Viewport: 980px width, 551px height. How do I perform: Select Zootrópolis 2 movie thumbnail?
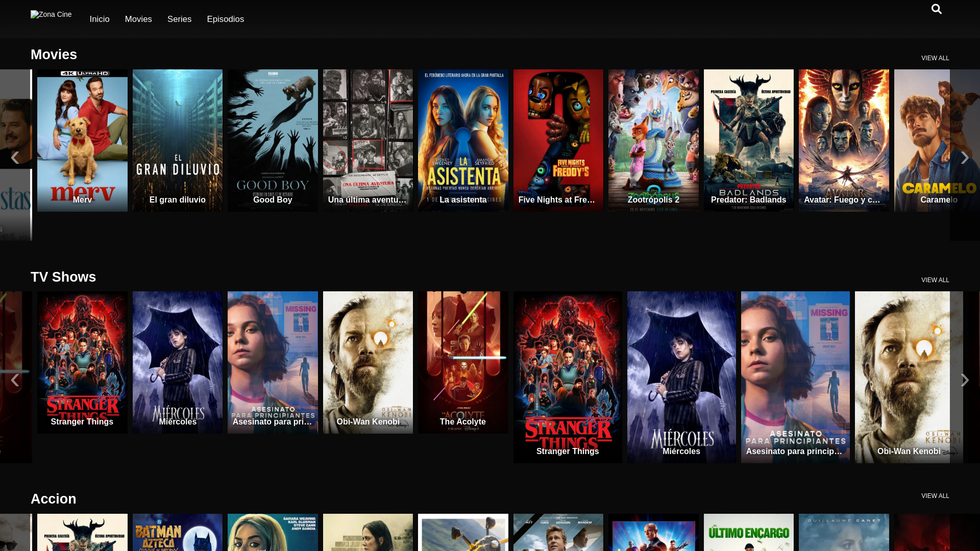(x=653, y=140)
